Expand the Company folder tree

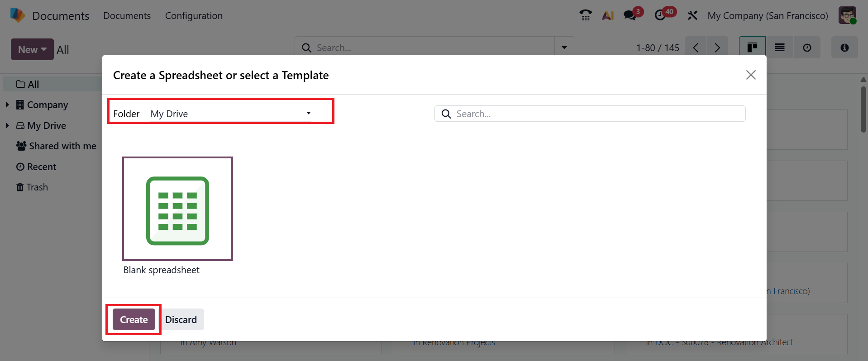(7, 105)
